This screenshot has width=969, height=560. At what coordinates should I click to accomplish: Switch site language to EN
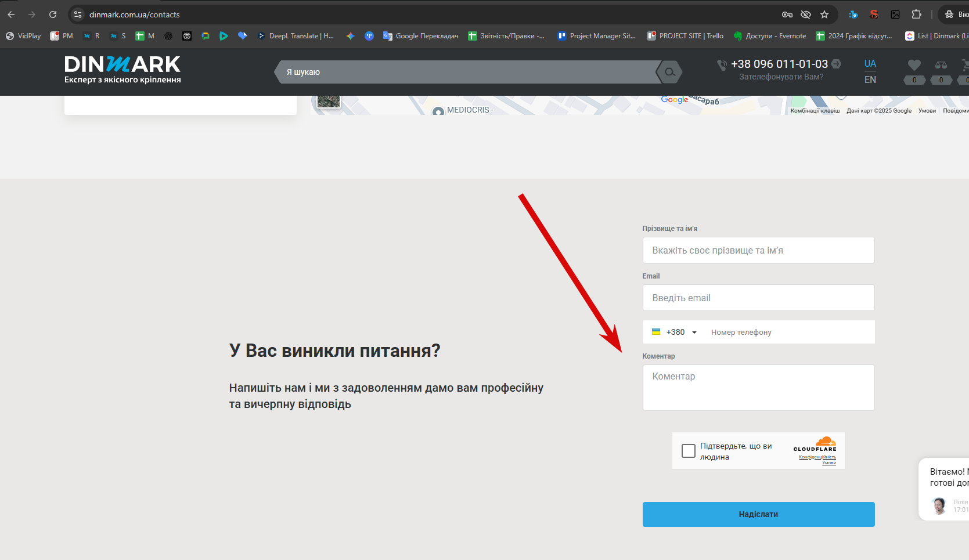[x=870, y=80]
